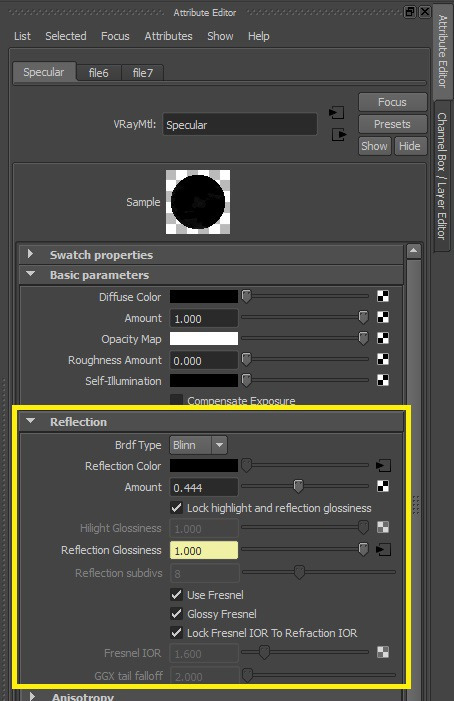Screen dimensions: 454x701
Task: Click the Reflection Glossiness slider handle
Action: 363,549
